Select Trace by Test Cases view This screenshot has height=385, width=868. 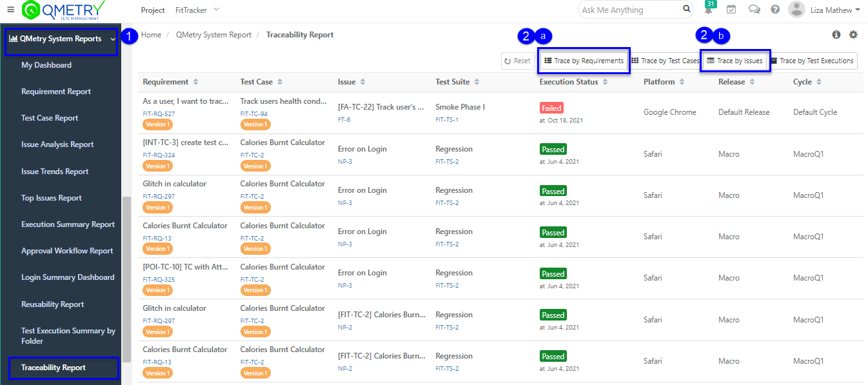(665, 61)
